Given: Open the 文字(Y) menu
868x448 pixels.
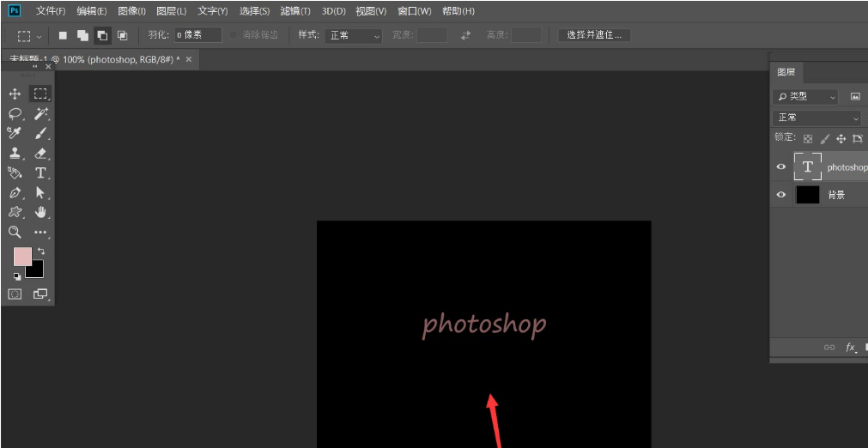Looking at the screenshot, I should coord(213,11).
